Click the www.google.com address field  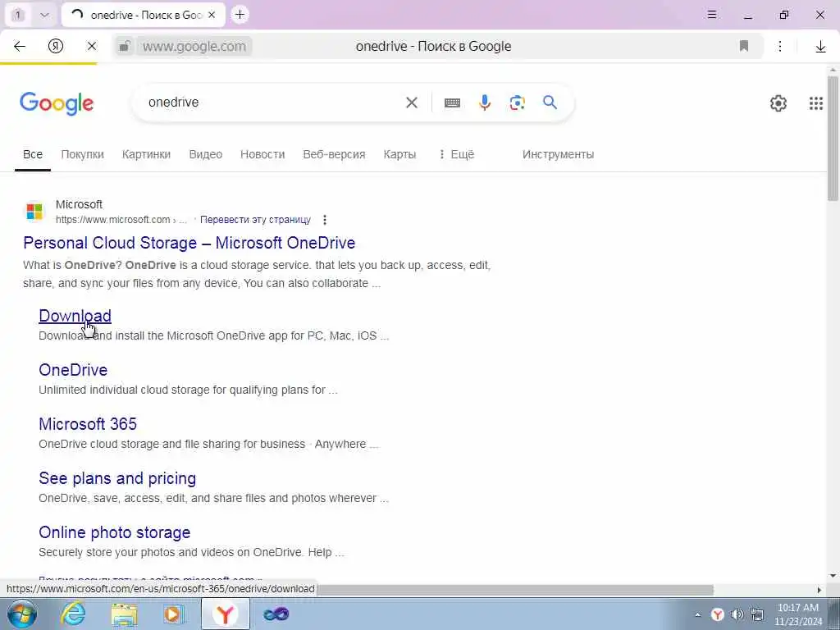coord(194,47)
